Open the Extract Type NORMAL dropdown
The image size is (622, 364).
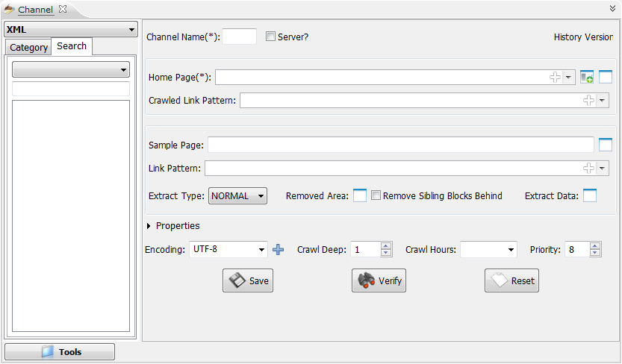coord(237,195)
